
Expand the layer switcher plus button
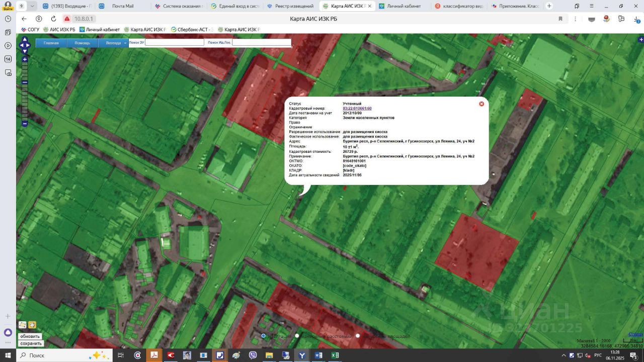click(641, 39)
